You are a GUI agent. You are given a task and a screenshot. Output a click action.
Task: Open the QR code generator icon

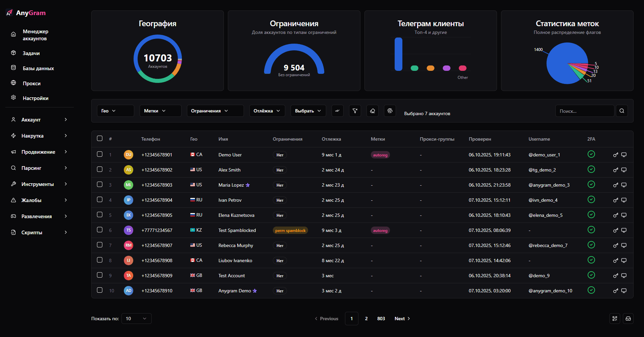(615, 319)
